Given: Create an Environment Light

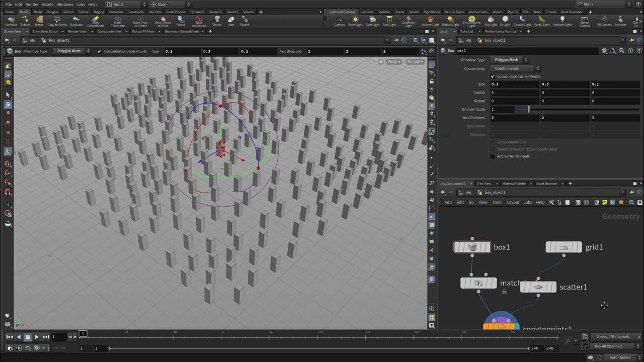Looking at the screenshot, I should 472,21.
